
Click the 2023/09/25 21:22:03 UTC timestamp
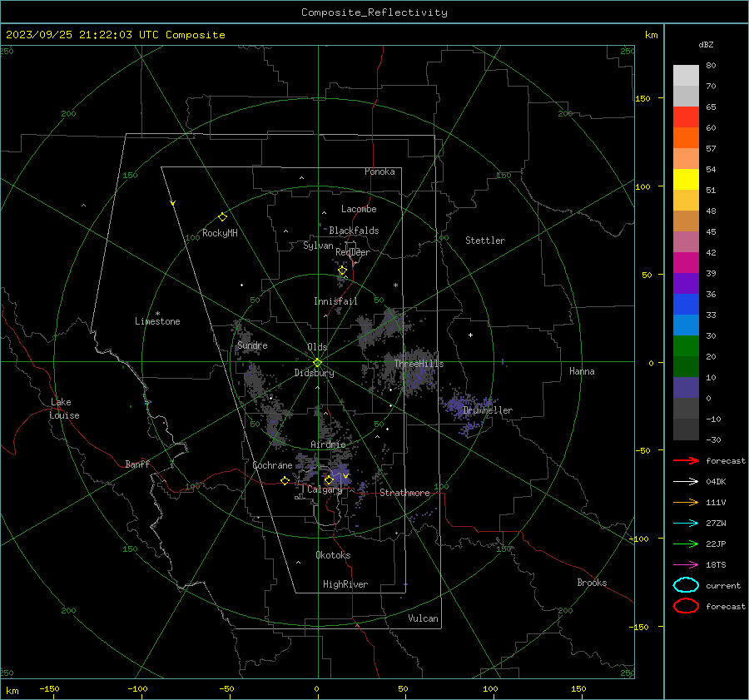[x=84, y=35]
